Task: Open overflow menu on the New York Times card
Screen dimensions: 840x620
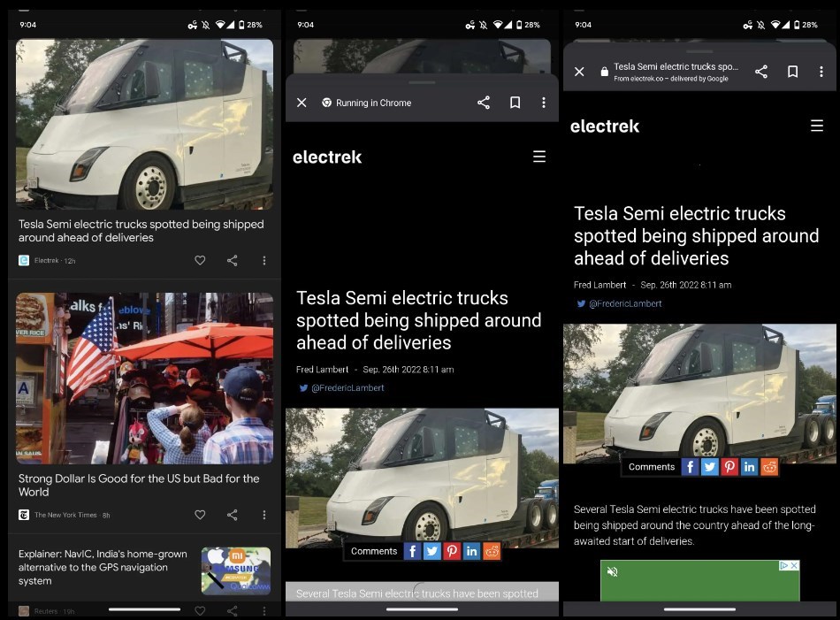Action: pos(263,515)
